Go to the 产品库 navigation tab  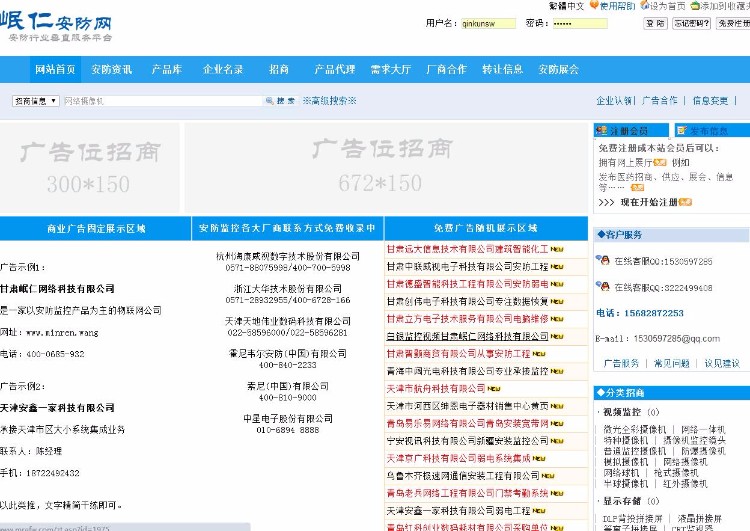(166, 70)
